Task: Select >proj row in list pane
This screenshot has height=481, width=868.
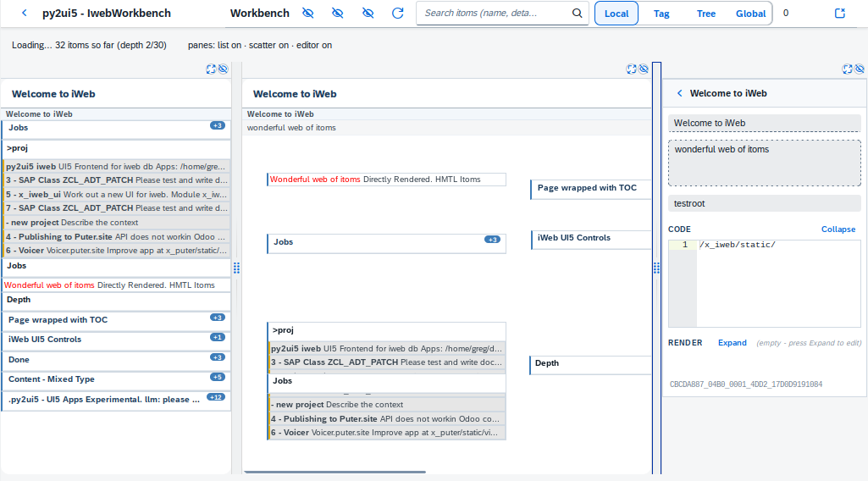Action: [x=116, y=148]
